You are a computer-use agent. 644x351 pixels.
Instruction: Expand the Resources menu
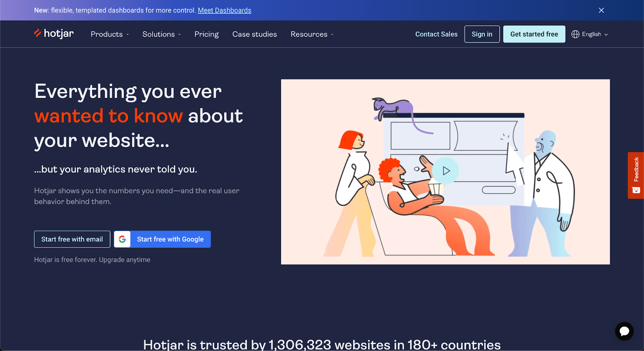point(312,34)
